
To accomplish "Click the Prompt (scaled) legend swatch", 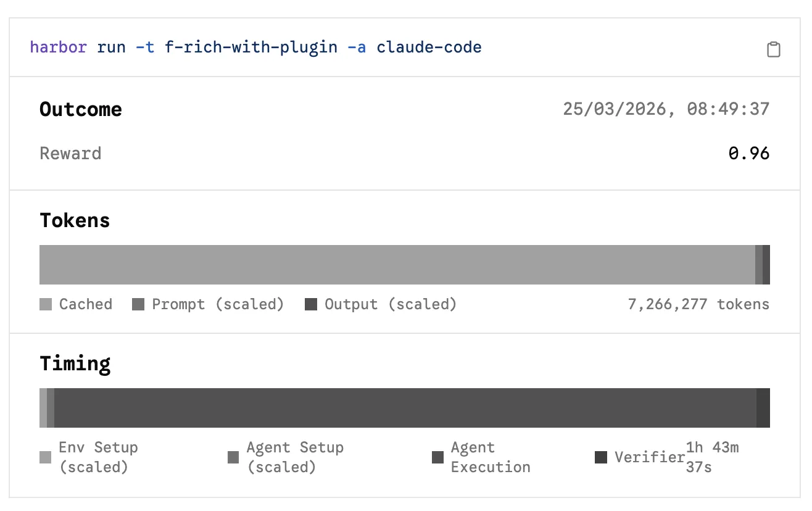I will [138, 304].
